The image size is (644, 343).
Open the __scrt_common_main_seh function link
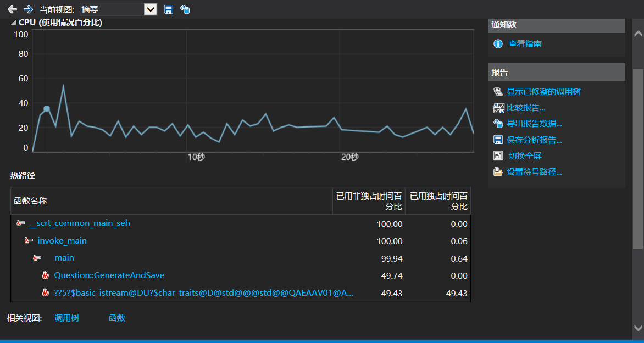(80, 223)
